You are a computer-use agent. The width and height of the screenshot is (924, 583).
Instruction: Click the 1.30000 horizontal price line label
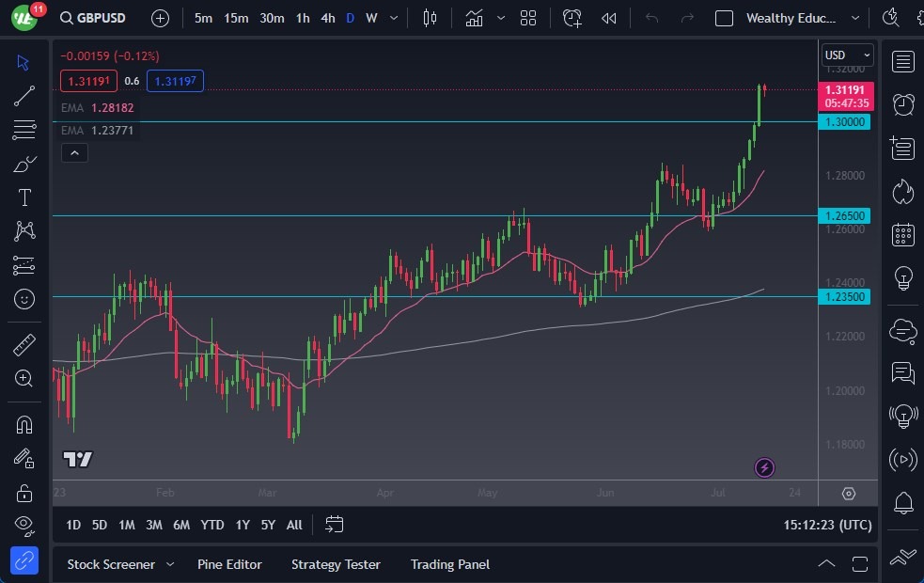click(846, 122)
